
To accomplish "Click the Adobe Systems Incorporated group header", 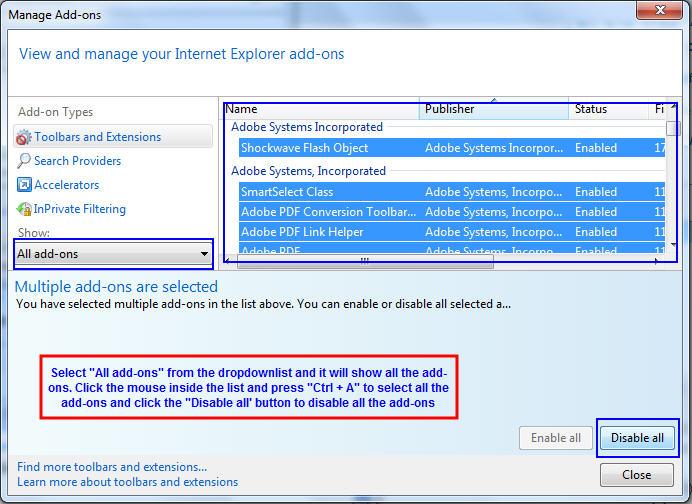I will tap(307, 127).
